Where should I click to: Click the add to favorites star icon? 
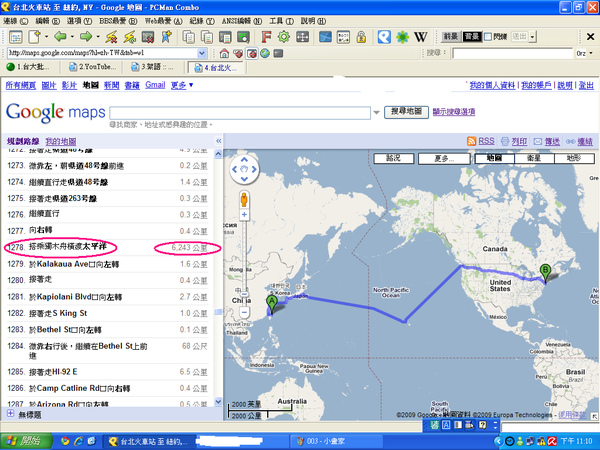pyautogui.click(x=166, y=37)
